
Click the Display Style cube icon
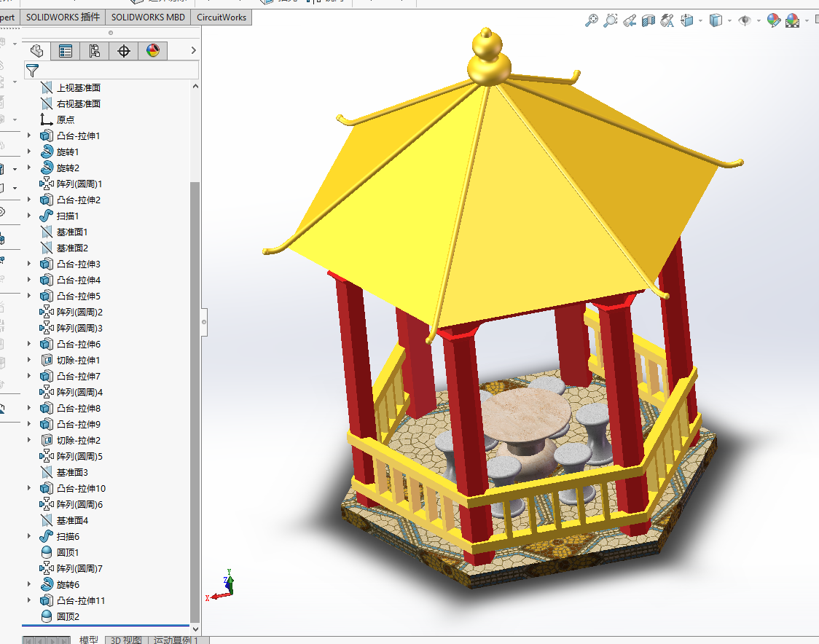tap(716, 20)
